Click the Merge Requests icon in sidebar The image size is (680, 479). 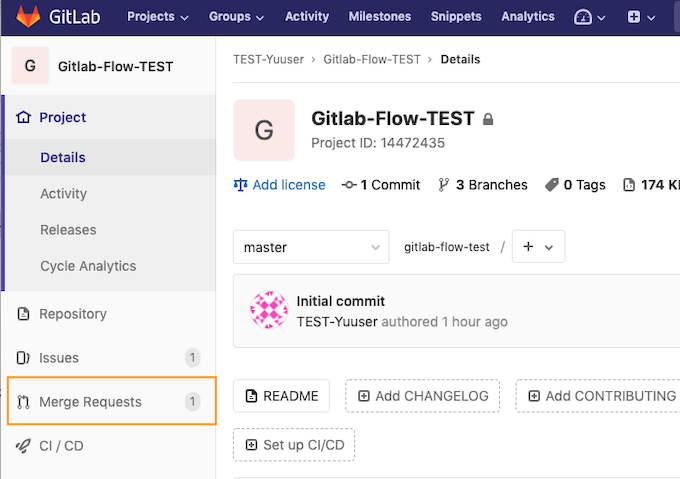[x=23, y=402]
